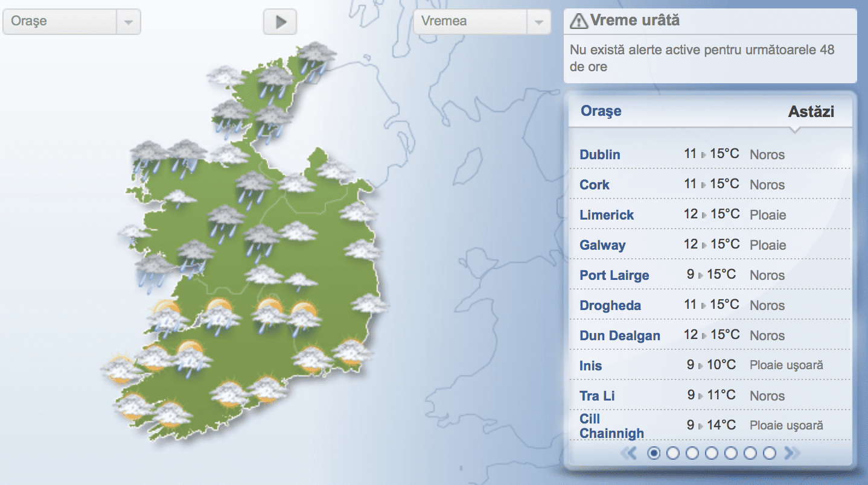
Task: Open the Dublin forecast link
Action: coord(599,154)
